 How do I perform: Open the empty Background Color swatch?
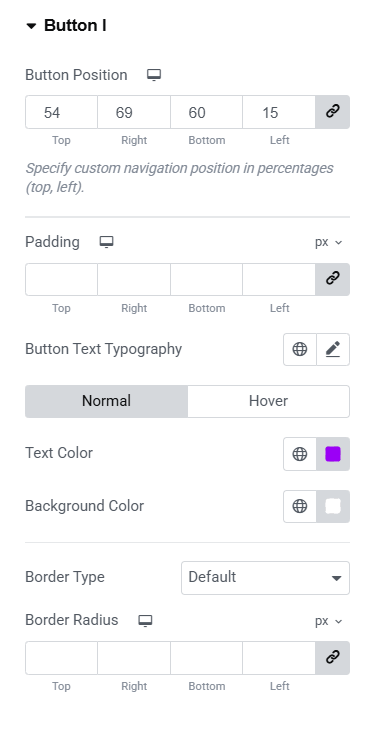[333, 506]
